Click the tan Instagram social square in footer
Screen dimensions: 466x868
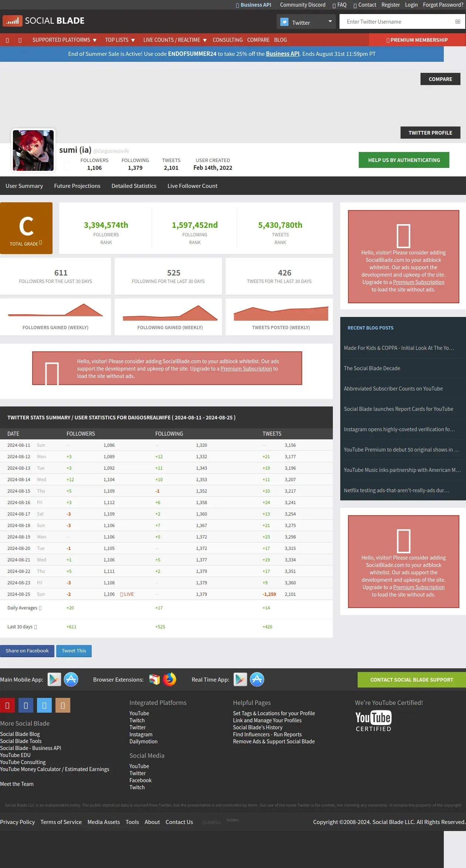pos(63,705)
